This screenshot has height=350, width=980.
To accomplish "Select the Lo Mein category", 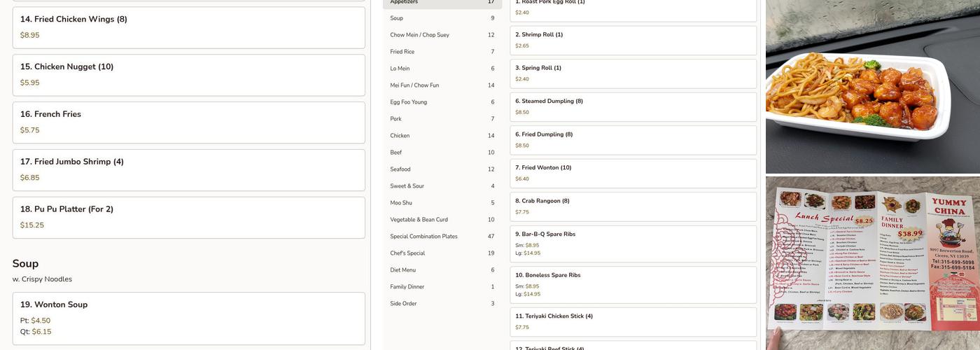I will point(442,69).
